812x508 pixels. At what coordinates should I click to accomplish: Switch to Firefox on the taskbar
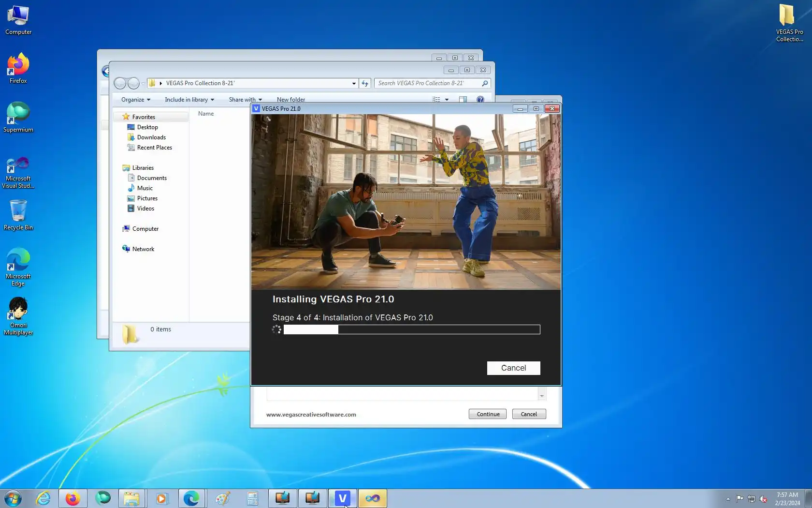point(73,498)
